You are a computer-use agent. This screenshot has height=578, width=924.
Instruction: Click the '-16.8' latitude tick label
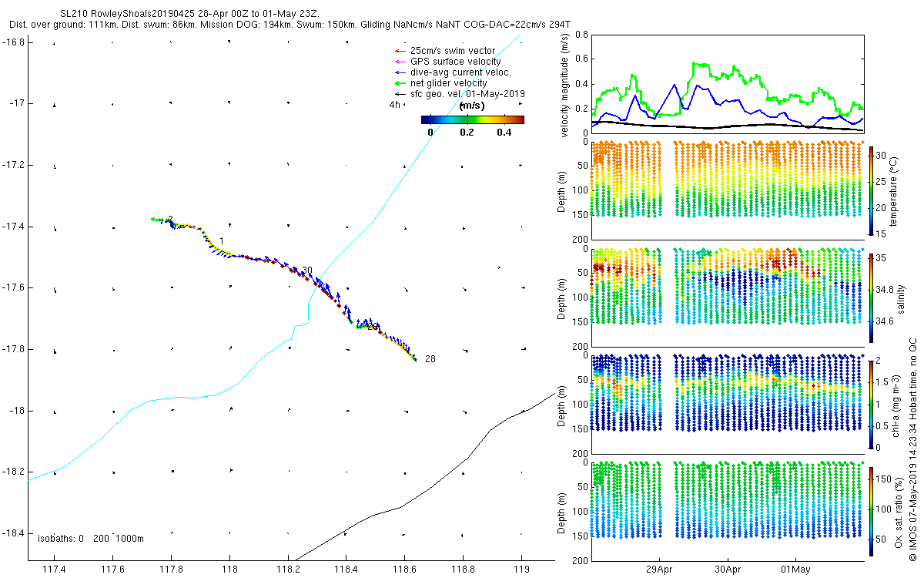15,42
